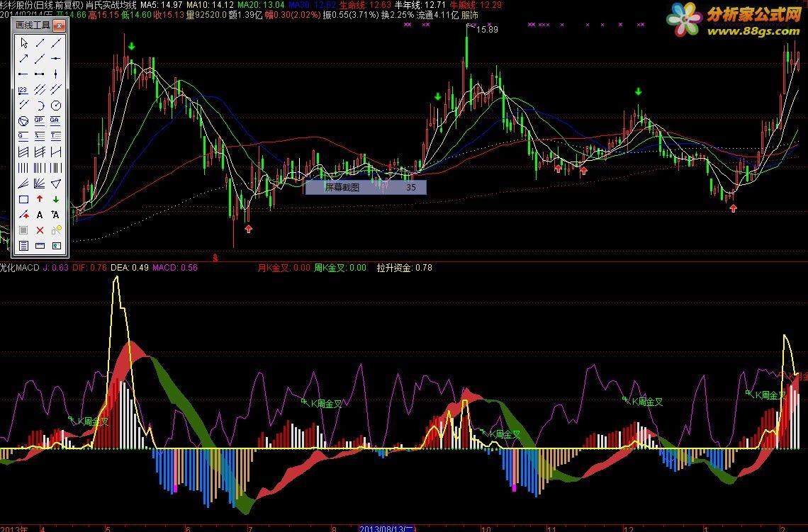Click the 拉升资金: 0.78 label
Screen dimensions: 808x532
coord(405,267)
